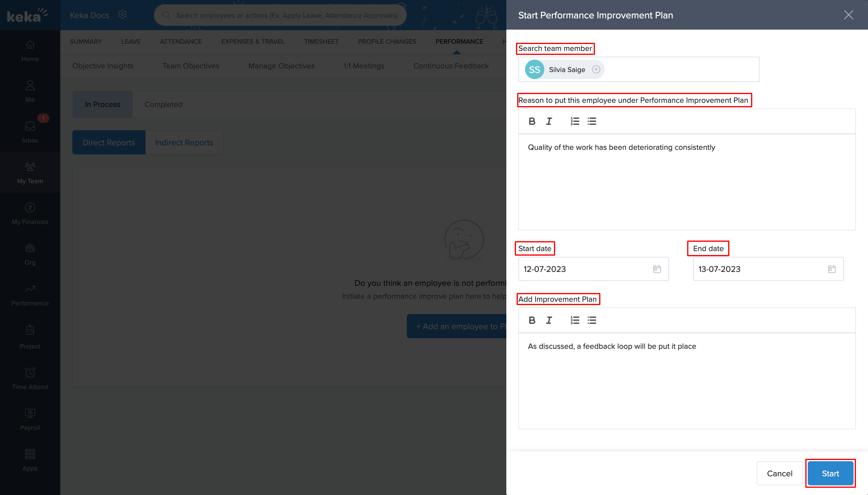The width and height of the screenshot is (868, 495).
Task: Switch to the Completed tab
Action: 163,104
